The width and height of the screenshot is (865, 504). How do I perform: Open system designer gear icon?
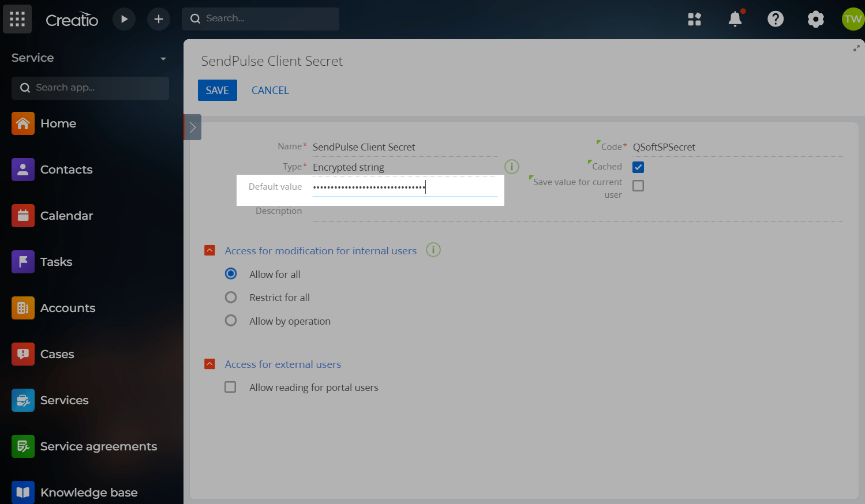pyautogui.click(x=815, y=19)
